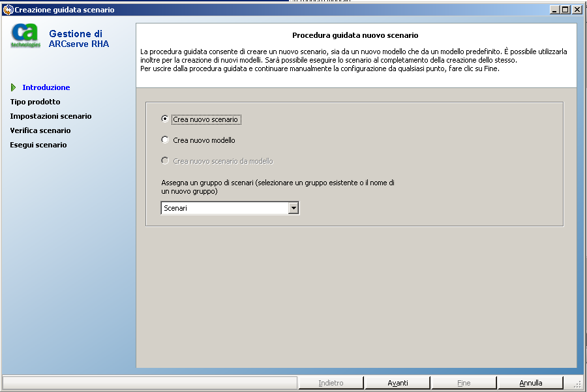Viewport: 587px width, 392px height.
Task: Open the Tipo prodotto step
Action: click(35, 102)
